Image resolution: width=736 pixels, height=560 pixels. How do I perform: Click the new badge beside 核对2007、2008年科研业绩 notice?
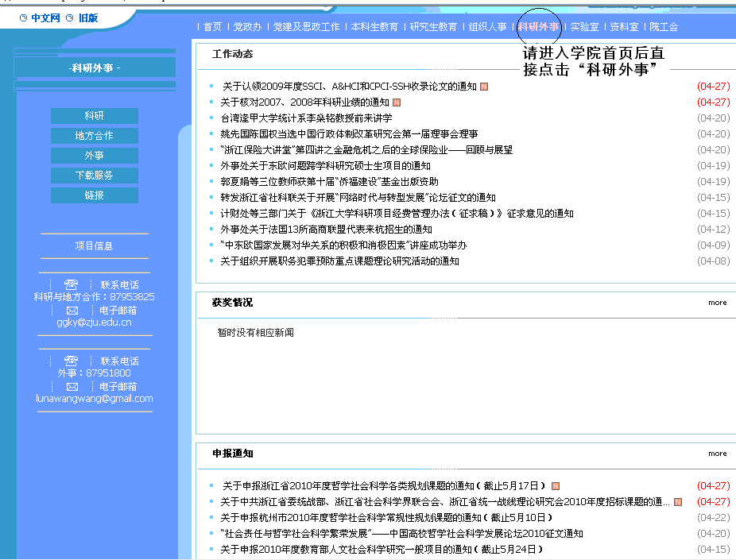(x=397, y=102)
